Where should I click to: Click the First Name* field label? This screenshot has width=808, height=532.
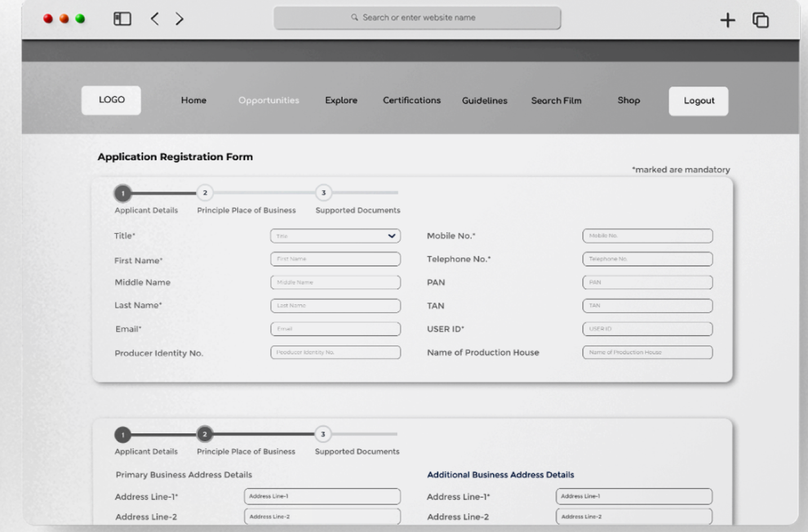pos(138,260)
